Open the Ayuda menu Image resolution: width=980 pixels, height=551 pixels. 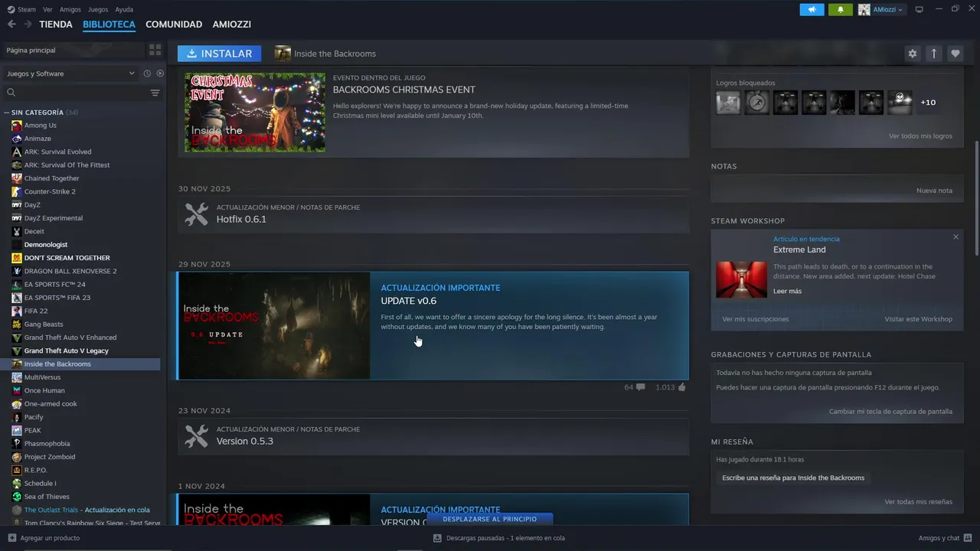pyautogui.click(x=124, y=9)
